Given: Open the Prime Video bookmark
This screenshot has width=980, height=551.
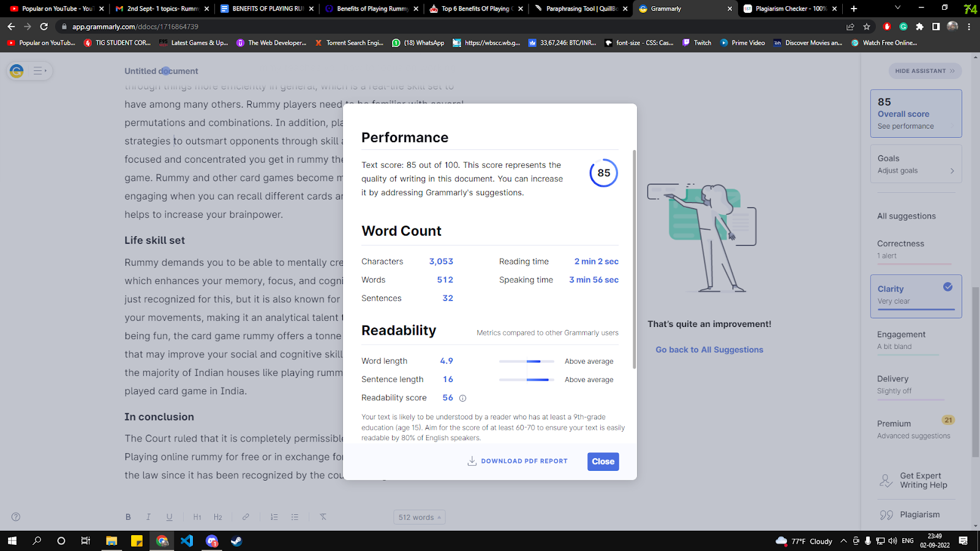Looking at the screenshot, I should pyautogui.click(x=742, y=43).
